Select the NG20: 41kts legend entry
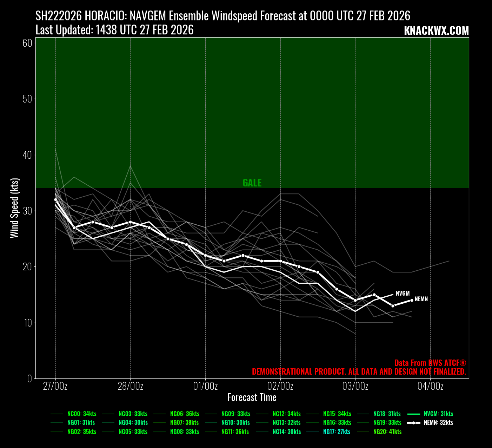 [x=387, y=431]
